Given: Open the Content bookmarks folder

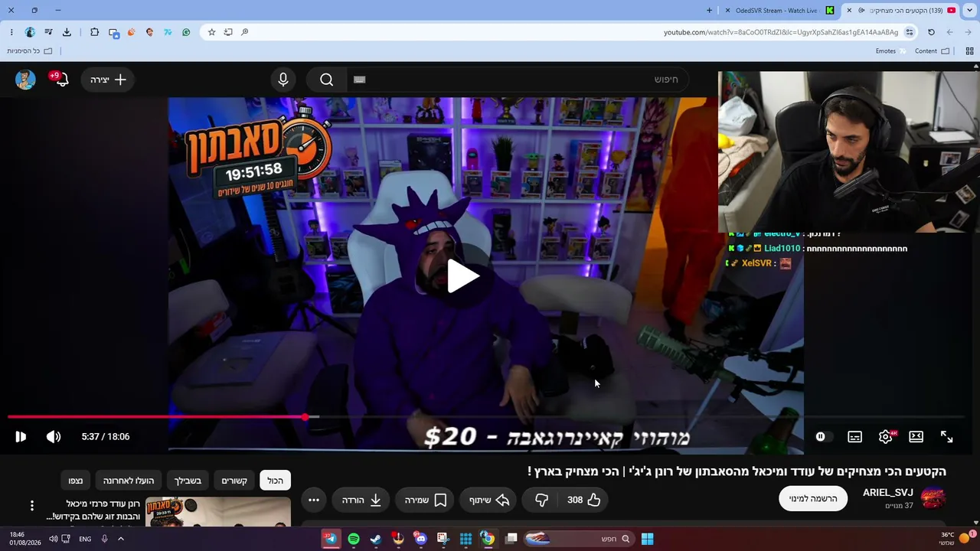Looking at the screenshot, I should coord(932,51).
